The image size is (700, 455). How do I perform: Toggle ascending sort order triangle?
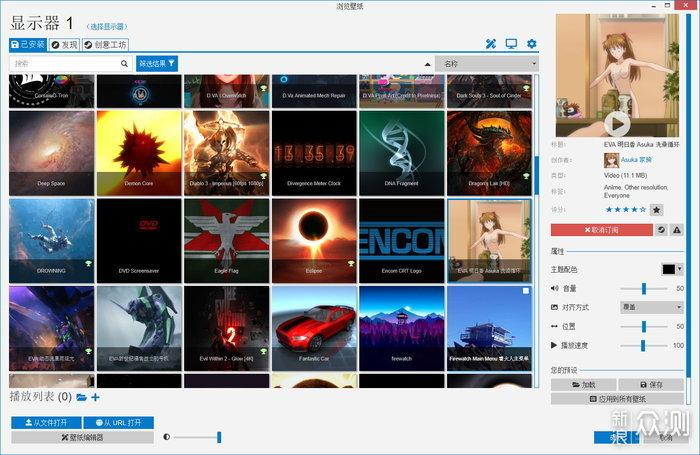click(x=427, y=64)
